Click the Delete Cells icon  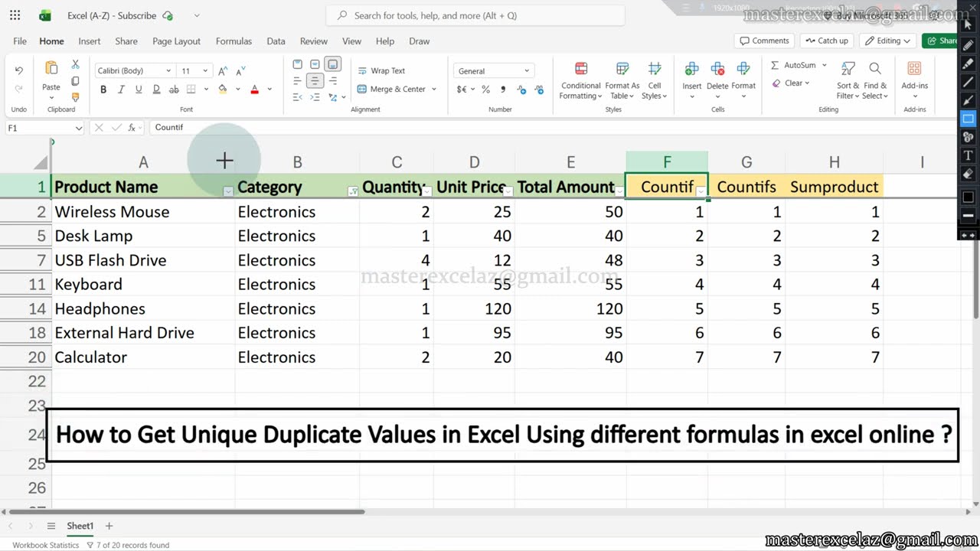[717, 69]
